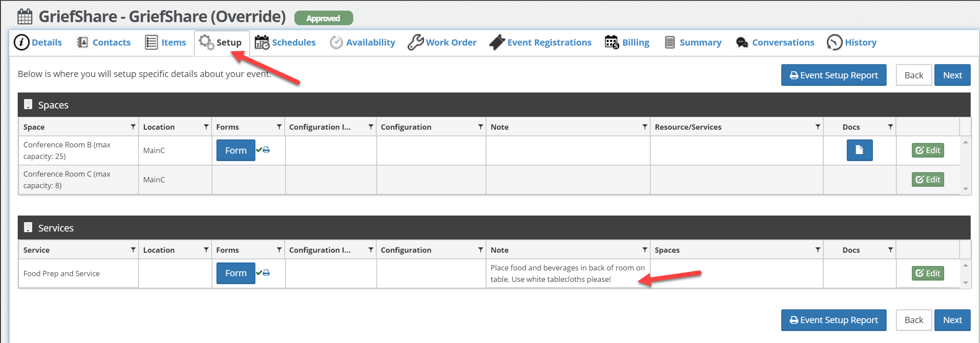980x343 pixels.
Task: Click MainC location for Conference Room C
Action: point(154,180)
